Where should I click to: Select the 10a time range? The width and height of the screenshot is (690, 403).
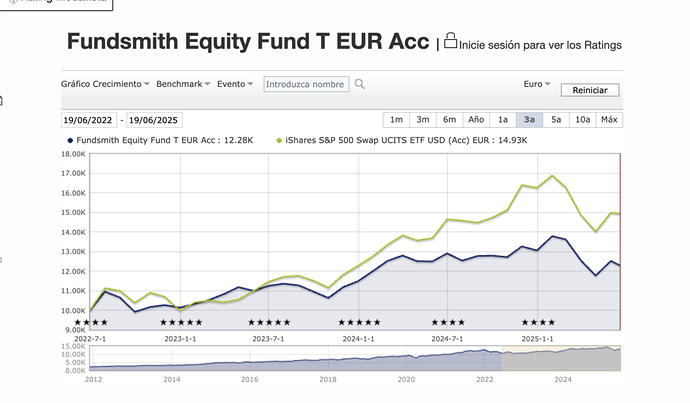(583, 120)
